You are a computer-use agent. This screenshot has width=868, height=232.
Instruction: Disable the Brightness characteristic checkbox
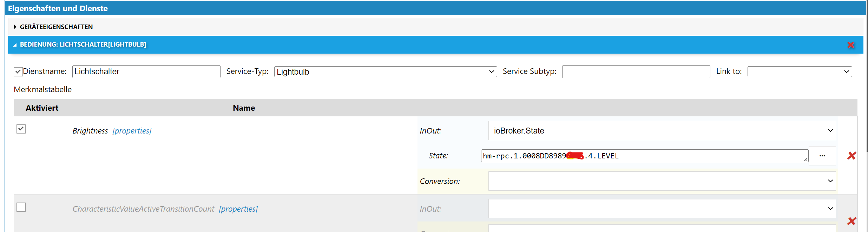click(21, 129)
